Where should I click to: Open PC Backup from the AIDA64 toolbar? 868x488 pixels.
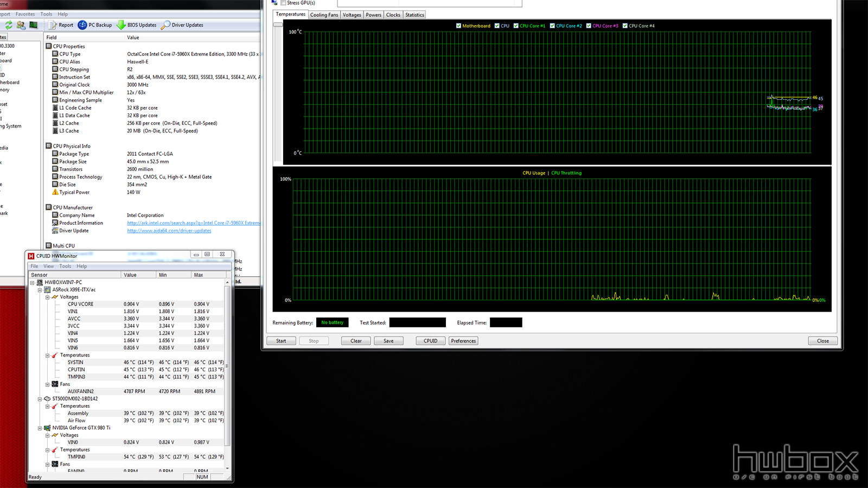click(95, 25)
